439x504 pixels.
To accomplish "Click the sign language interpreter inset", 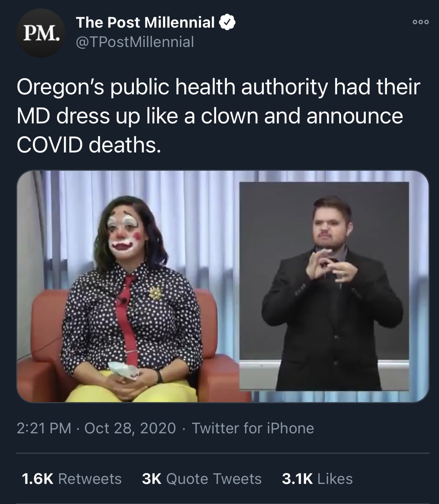I will pos(324,286).
